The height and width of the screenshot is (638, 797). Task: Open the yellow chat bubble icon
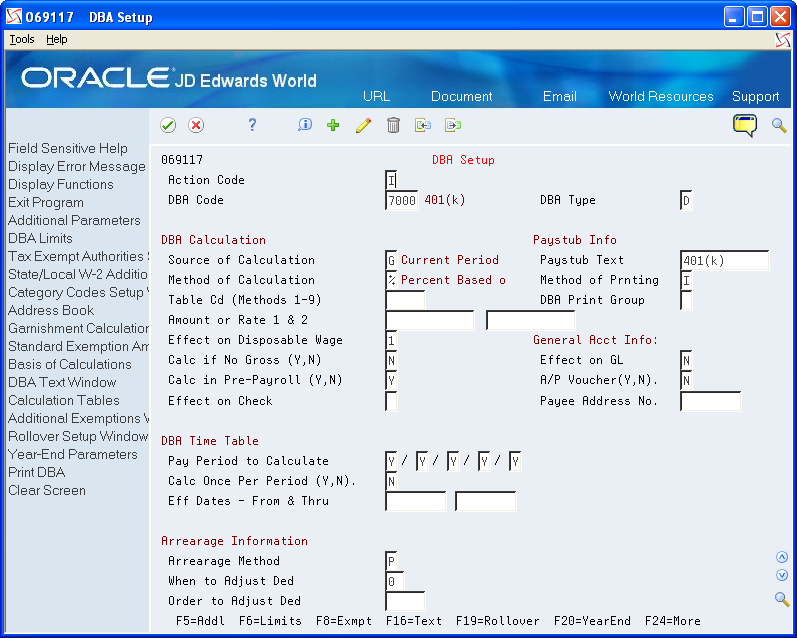coord(745,125)
